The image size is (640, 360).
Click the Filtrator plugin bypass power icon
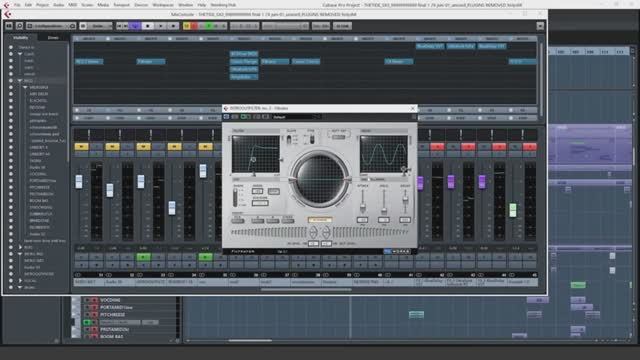pos(227,117)
